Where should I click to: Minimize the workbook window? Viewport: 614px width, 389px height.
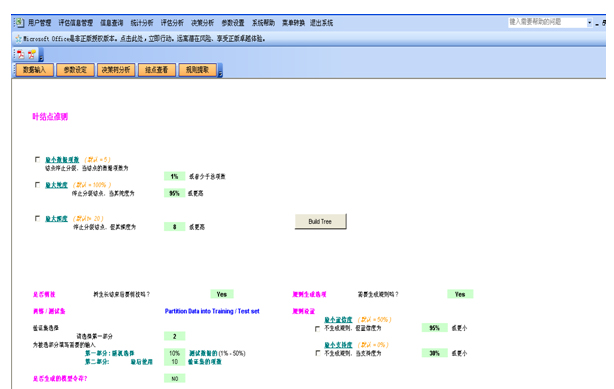click(597, 24)
